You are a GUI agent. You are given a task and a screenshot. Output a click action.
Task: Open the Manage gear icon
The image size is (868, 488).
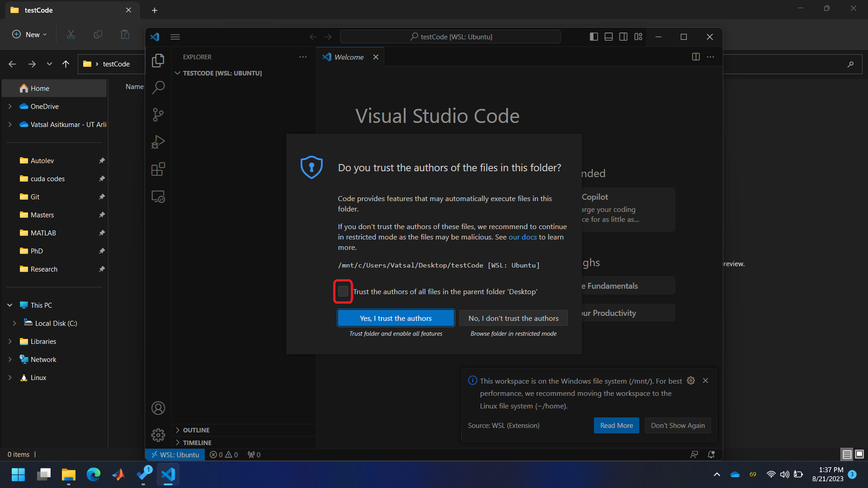tap(158, 435)
